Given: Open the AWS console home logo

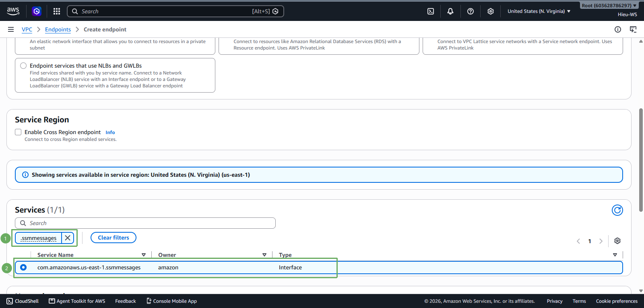Looking at the screenshot, I should click(13, 11).
